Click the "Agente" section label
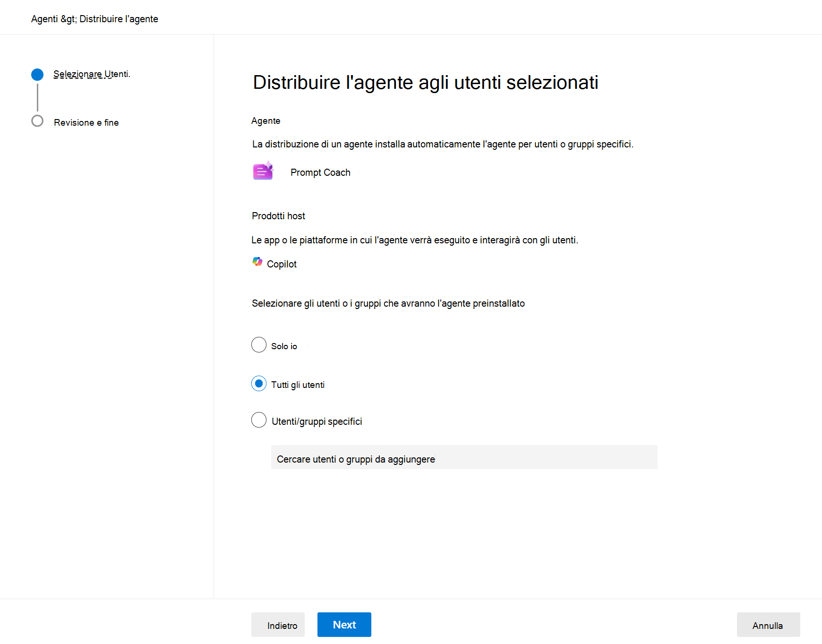The height and width of the screenshot is (644, 822). click(265, 121)
